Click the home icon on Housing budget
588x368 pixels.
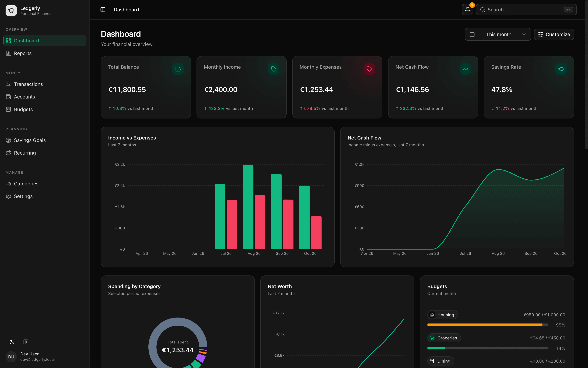(432, 315)
